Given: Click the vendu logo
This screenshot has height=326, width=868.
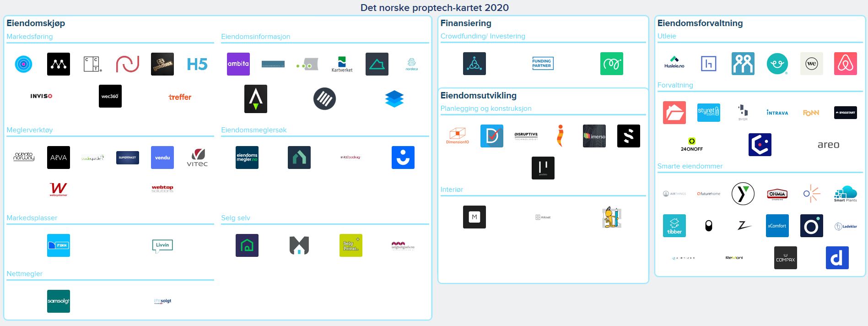Looking at the screenshot, I should (162, 158).
